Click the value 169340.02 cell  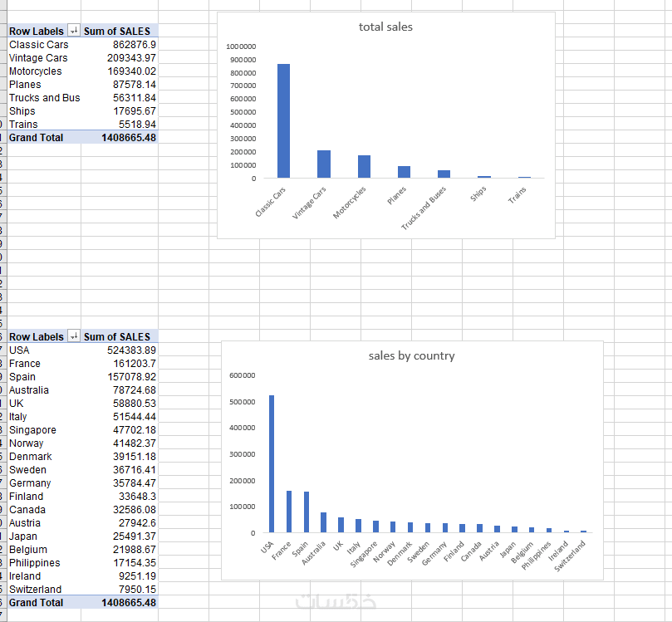120,71
